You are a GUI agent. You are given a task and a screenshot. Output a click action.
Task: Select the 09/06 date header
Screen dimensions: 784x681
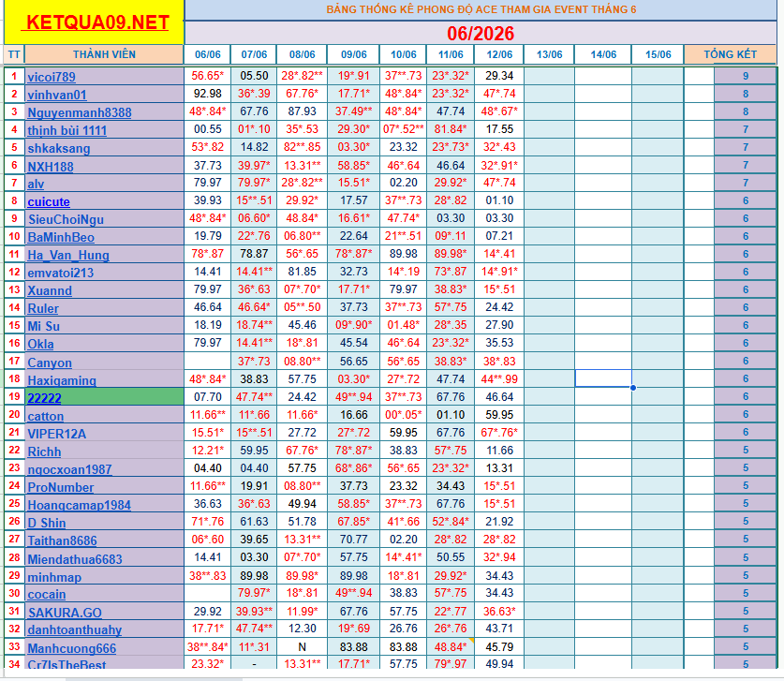[353, 54]
